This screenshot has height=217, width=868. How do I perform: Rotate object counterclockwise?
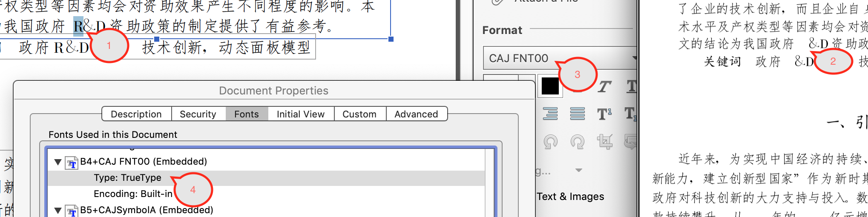[x=550, y=142]
